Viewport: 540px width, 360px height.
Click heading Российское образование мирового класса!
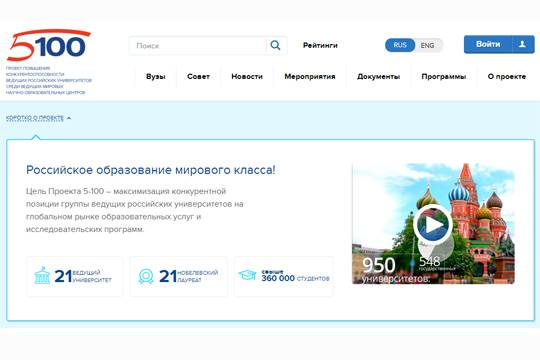(x=151, y=170)
